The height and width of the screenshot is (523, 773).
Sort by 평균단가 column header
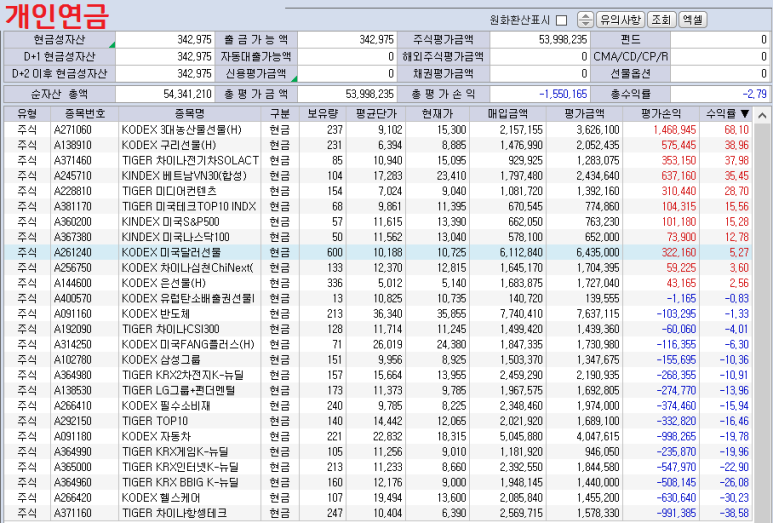(376, 114)
